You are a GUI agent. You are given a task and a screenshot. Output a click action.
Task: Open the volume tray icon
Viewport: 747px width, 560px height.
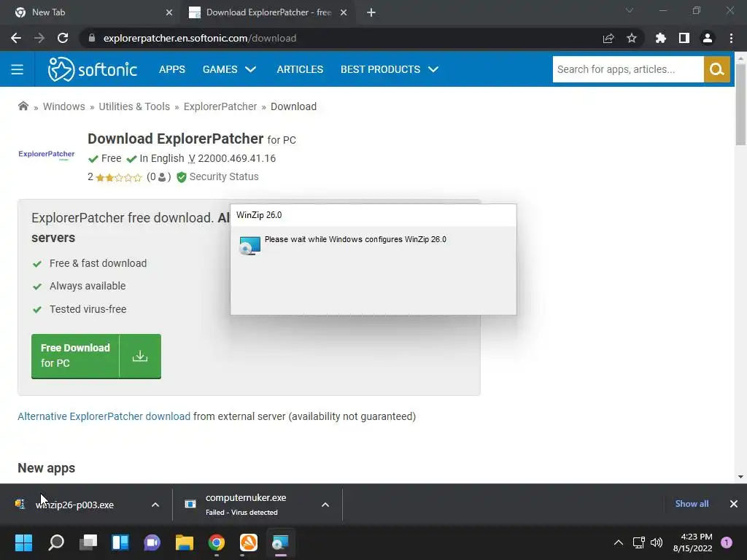tap(657, 542)
